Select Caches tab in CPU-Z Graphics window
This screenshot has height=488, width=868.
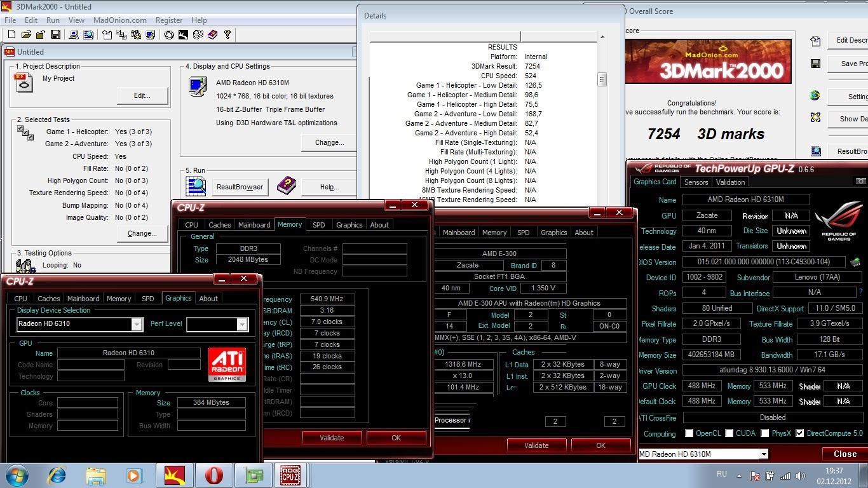point(49,298)
